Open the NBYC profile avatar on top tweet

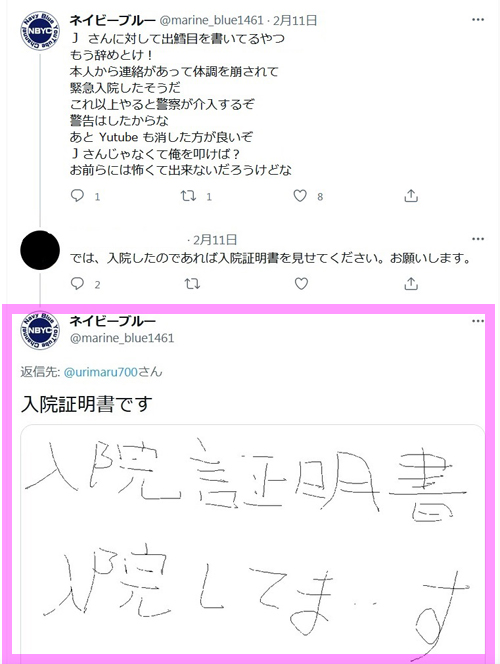[40, 31]
